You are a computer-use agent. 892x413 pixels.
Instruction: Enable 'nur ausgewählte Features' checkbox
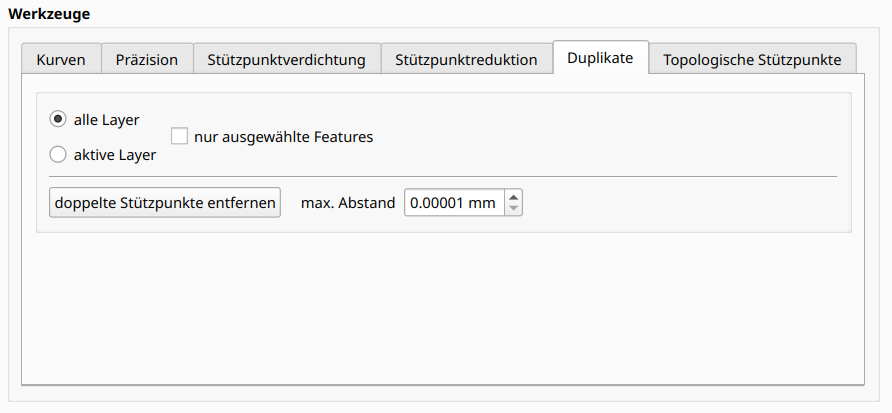[x=180, y=136]
